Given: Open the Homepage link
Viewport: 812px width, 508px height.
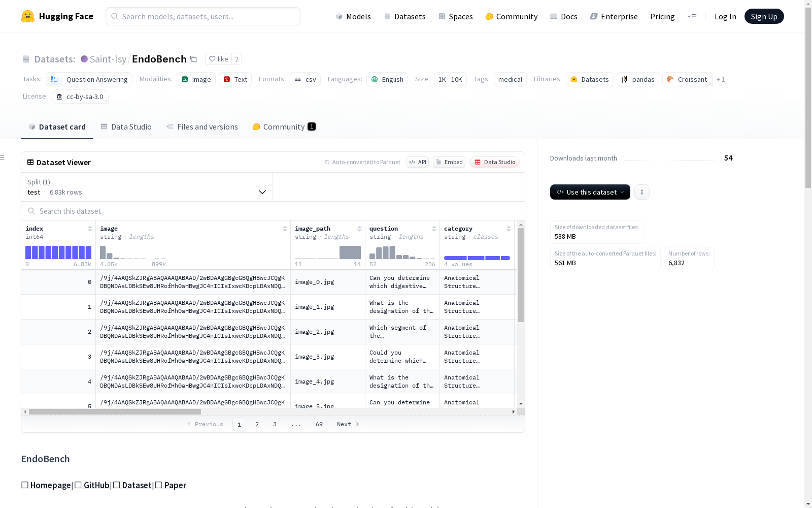Looking at the screenshot, I should (x=46, y=485).
